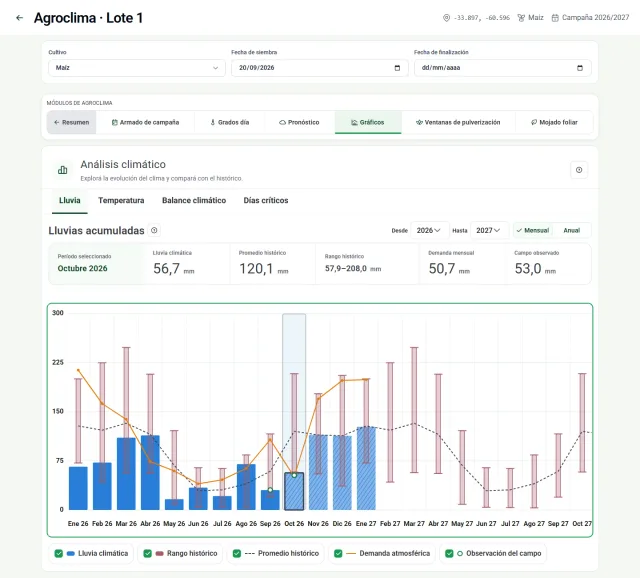640x578 pixels.
Task: Open the Armado de campaña module
Action: click(x=145, y=122)
